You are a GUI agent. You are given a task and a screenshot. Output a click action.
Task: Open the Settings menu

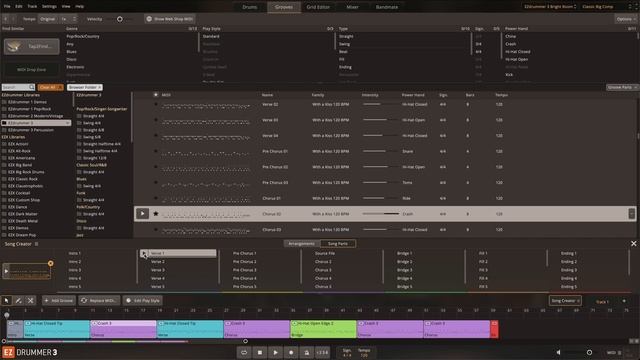(49, 7)
